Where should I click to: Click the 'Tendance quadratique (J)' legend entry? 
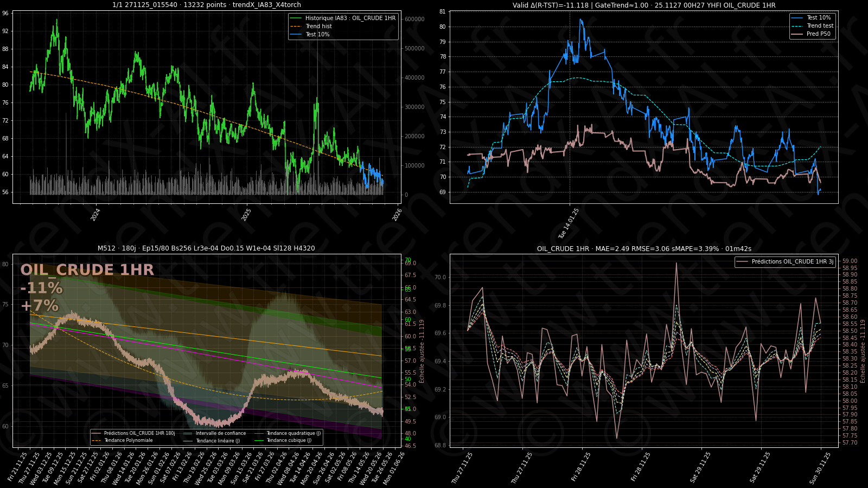click(293, 433)
